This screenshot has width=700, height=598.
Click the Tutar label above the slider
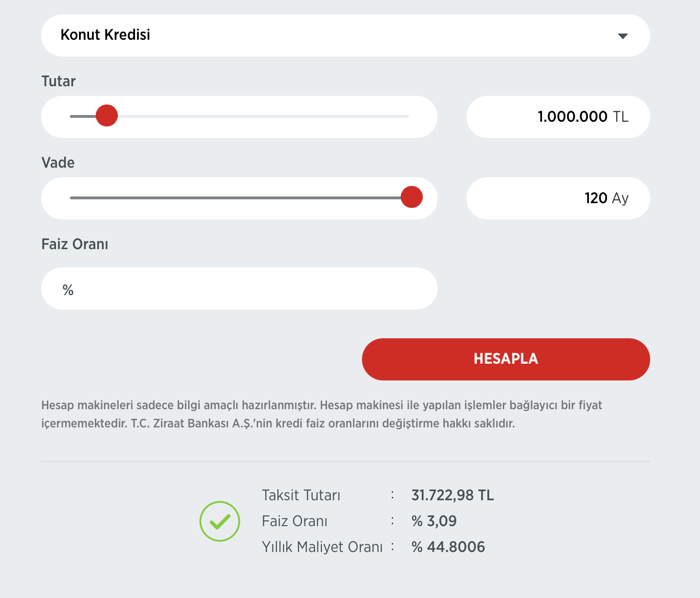[x=58, y=81]
